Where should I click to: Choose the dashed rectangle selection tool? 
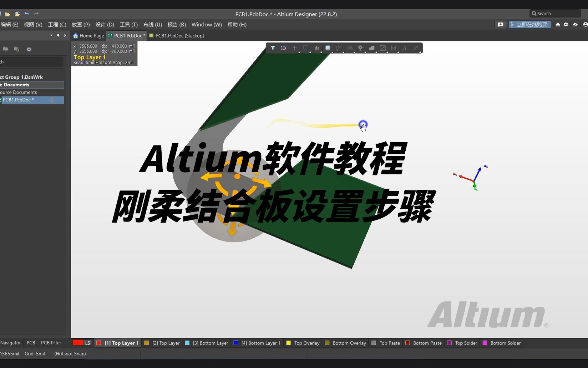point(306,48)
